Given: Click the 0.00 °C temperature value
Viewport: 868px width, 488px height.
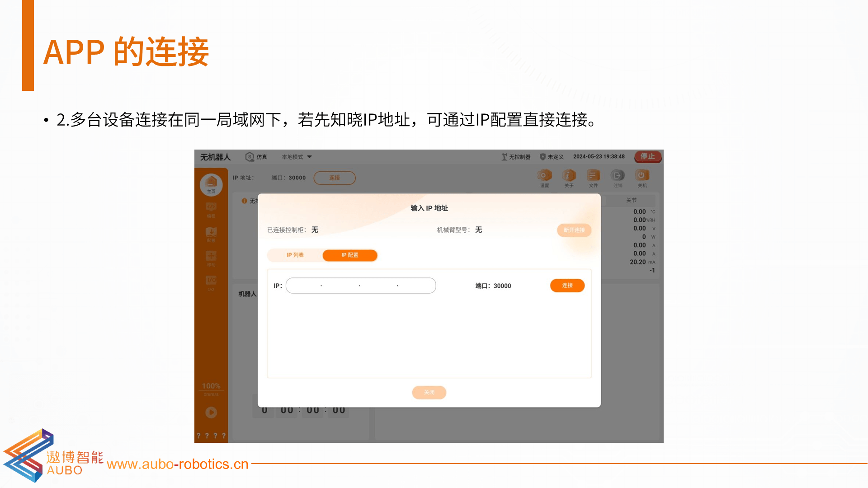Looking at the screenshot, I should [644, 211].
